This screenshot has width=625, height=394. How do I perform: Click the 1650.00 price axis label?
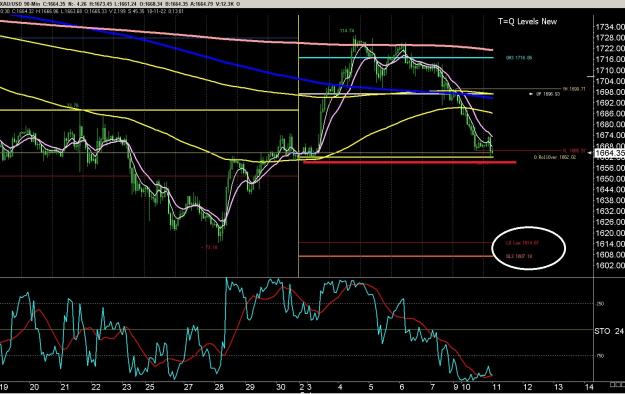609,179
